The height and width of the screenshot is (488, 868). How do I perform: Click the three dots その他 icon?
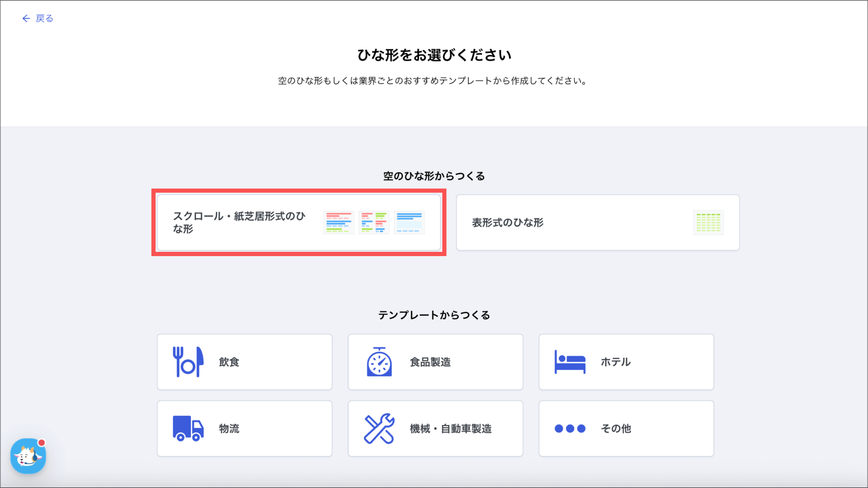pos(570,428)
